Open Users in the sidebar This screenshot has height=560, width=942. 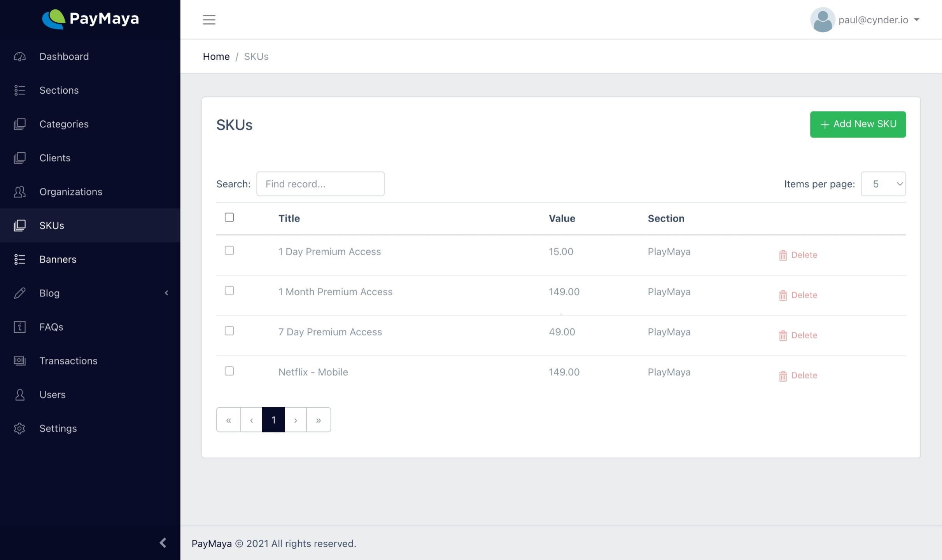click(x=53, y=394)
